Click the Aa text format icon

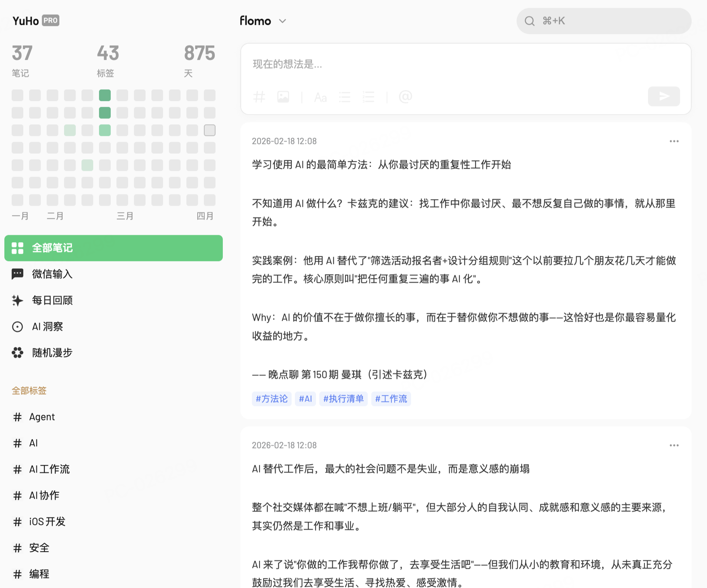point(320,98)
